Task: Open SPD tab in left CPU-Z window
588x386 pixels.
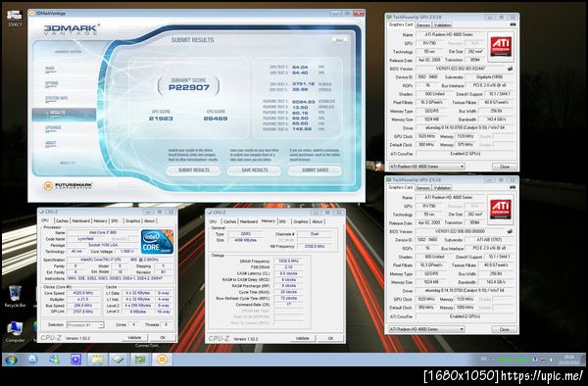Action: pyautogui.click(x=115, y=221)
